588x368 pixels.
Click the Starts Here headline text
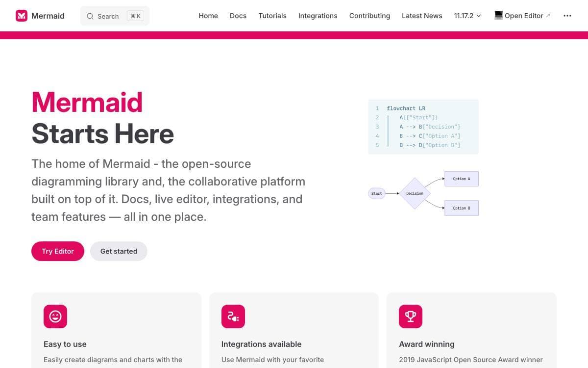click(x=103, y=133)
